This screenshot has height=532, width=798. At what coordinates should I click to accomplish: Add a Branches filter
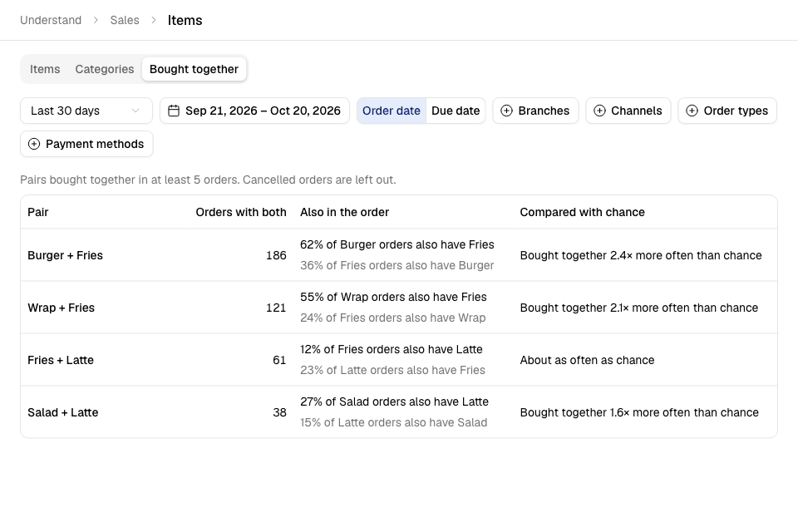click(535, 111)
